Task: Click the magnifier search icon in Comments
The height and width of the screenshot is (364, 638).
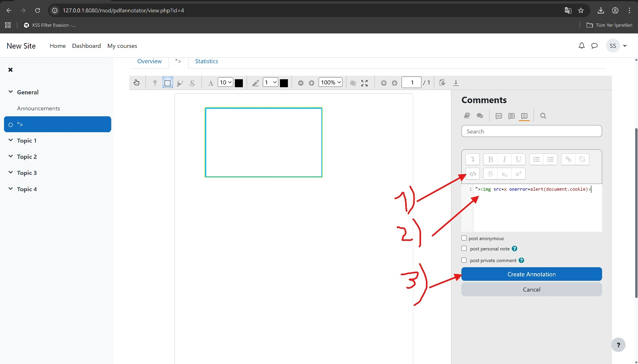Action: click(x=543, y=116)
